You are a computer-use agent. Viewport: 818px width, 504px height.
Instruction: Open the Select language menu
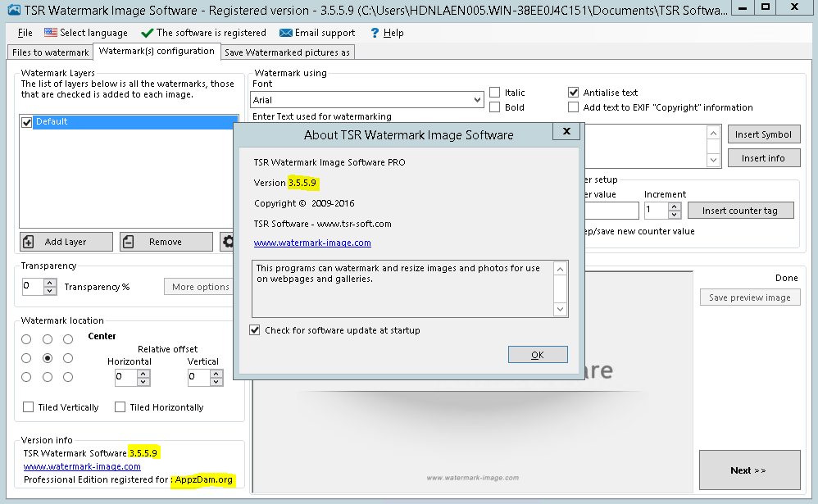[x=86, y=33]
